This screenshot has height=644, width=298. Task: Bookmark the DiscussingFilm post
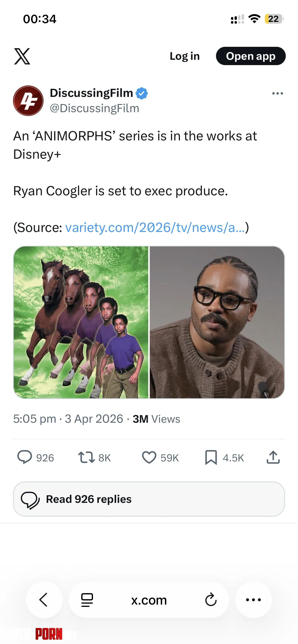click(x=211, y=457)
